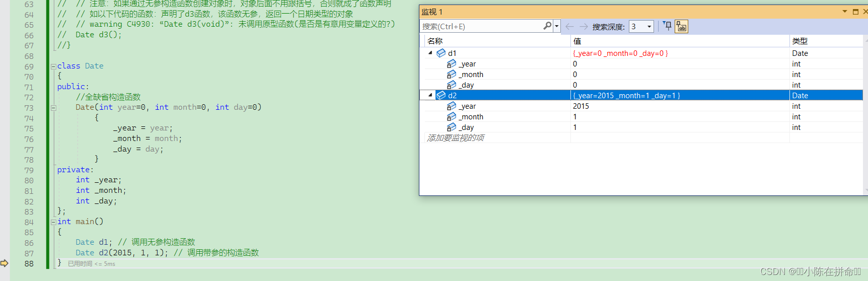Collapse the Date constructor code block
The width and height of the screenshot is (868, 281).
(53, 107)
